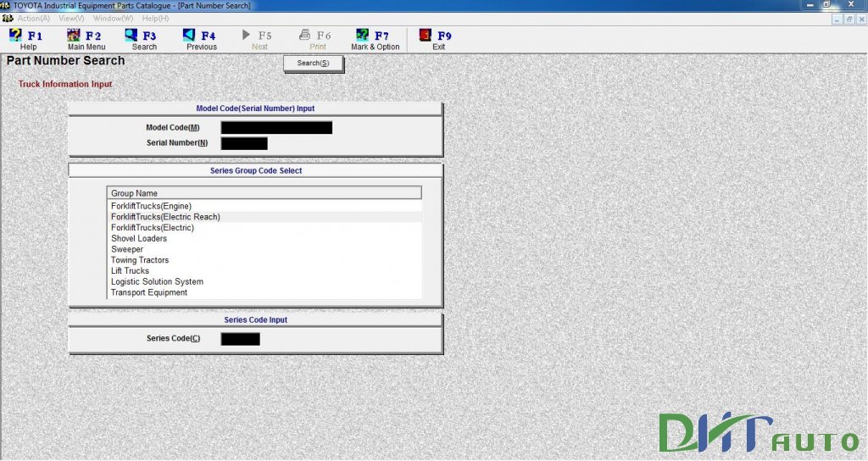Restore the inner child window
868x461 pixels.
click(x=849, y=19)
